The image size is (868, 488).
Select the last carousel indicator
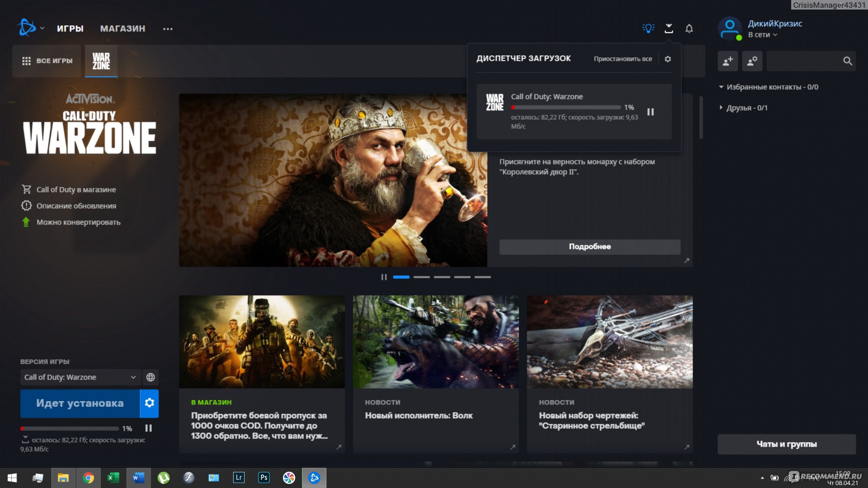tap(483, 277)
